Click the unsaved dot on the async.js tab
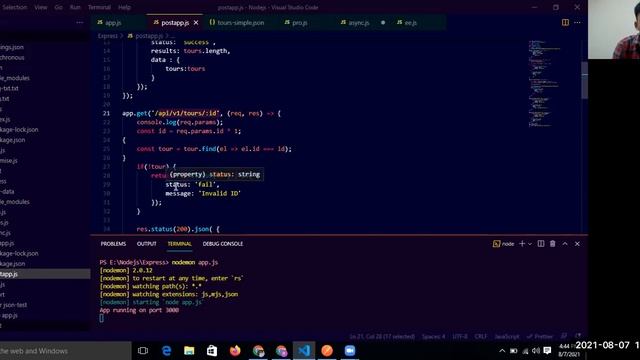 383,22
